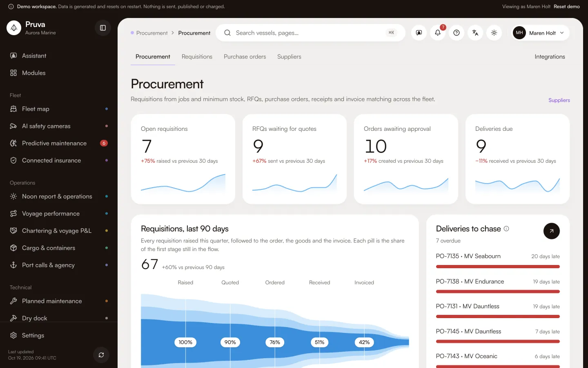Go to Fleet map

point(59,109)
